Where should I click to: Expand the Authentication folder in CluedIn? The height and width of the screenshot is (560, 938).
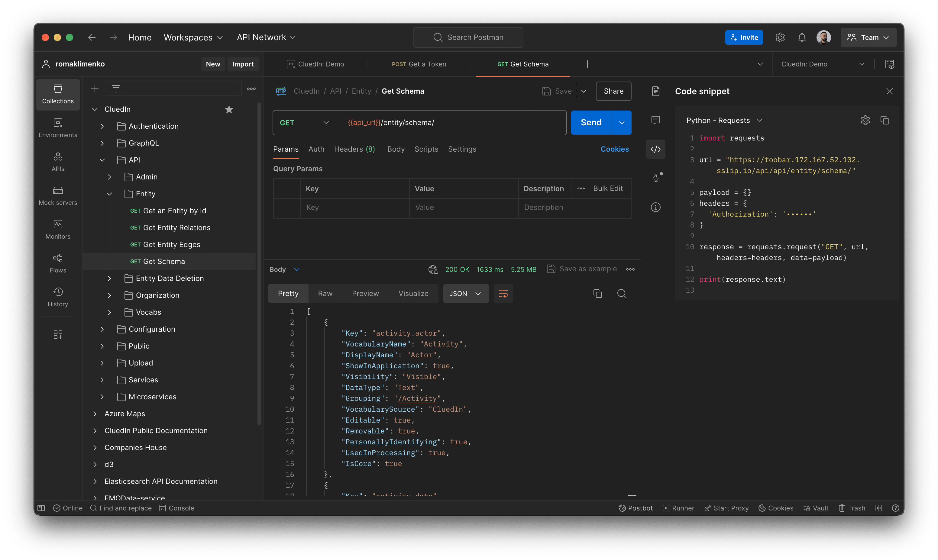pos(101,126)
